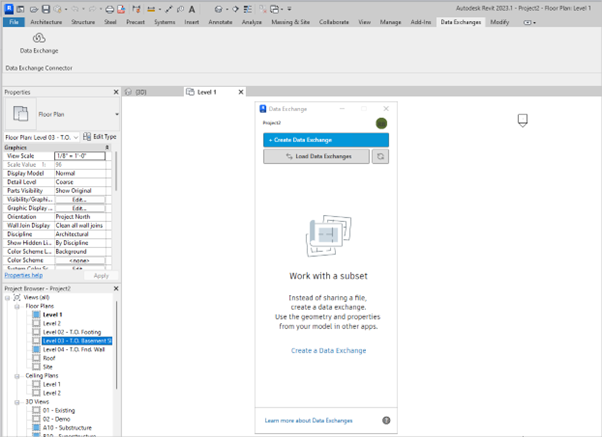Click the Synchronize with central icon
Viewport: 602px width, 437px height.
click(58, 9)
